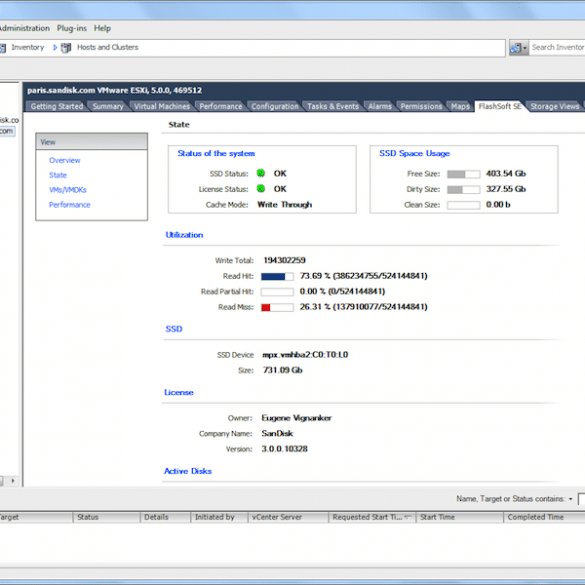Click the Utilization section heading
This screenshot has height=585, width=585.
[184, 235]
